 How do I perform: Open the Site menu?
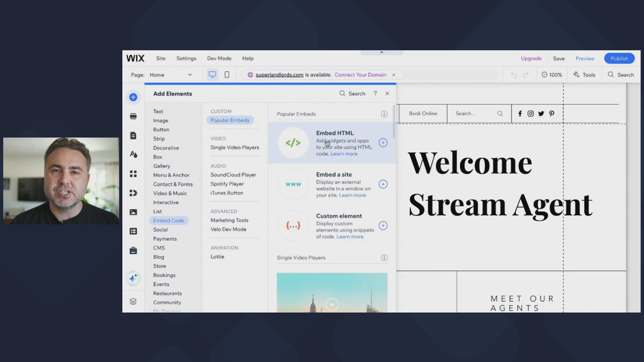pyautogui.click(x=161, y=58)
